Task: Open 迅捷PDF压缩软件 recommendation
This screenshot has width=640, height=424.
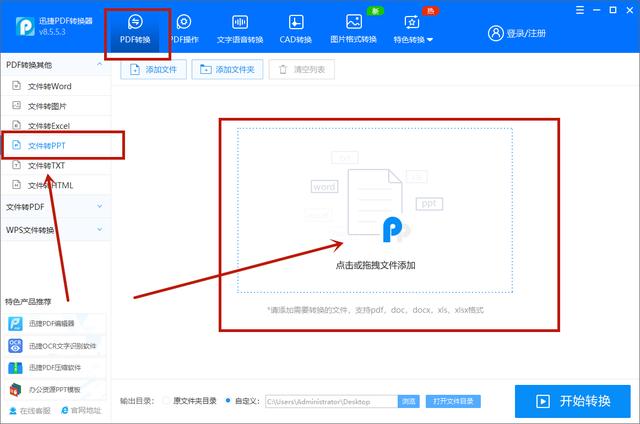Action: pyautogui.click(x=56, y=368)
